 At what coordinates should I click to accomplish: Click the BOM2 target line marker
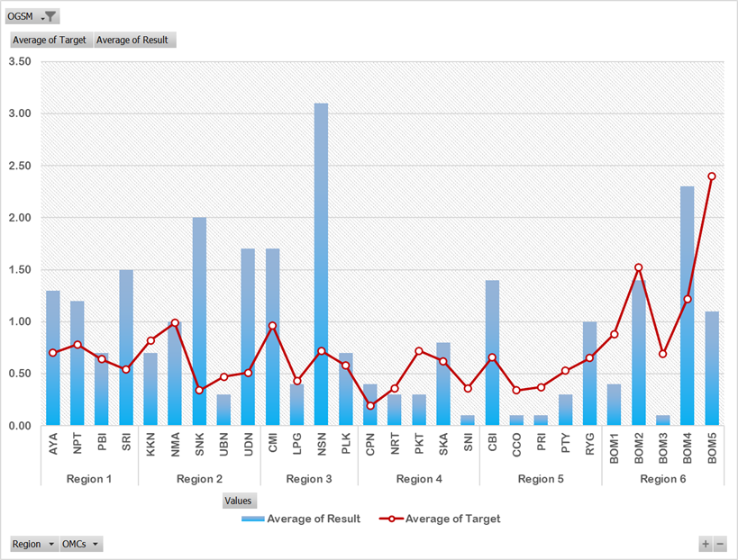point(638,267)
